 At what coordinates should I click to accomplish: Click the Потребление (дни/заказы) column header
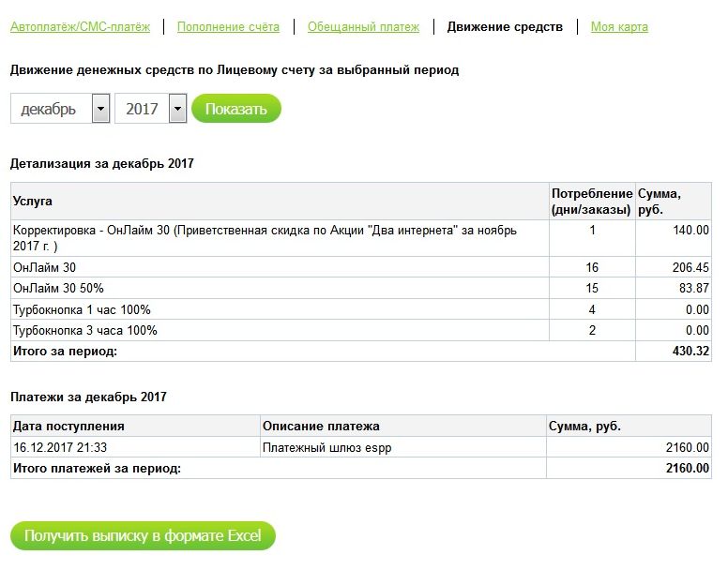pyautogui.click(x=591, y=202)
